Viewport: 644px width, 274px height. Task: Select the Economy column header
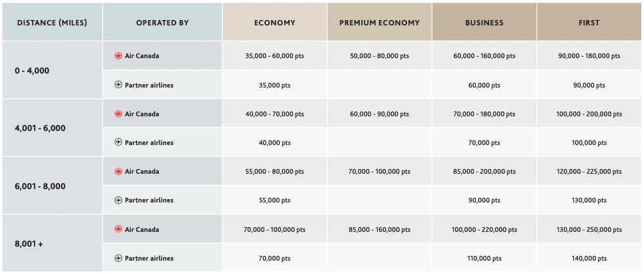(274, 23)
